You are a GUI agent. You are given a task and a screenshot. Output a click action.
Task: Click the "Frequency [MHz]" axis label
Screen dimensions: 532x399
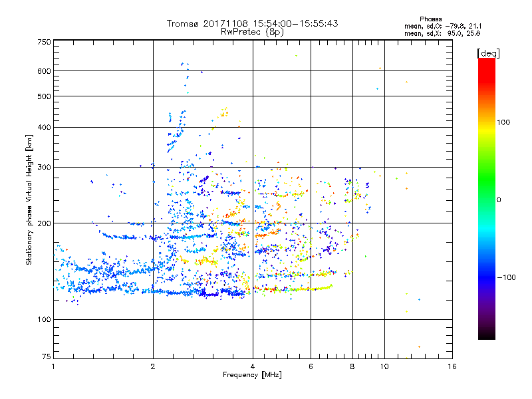[252, 375]
